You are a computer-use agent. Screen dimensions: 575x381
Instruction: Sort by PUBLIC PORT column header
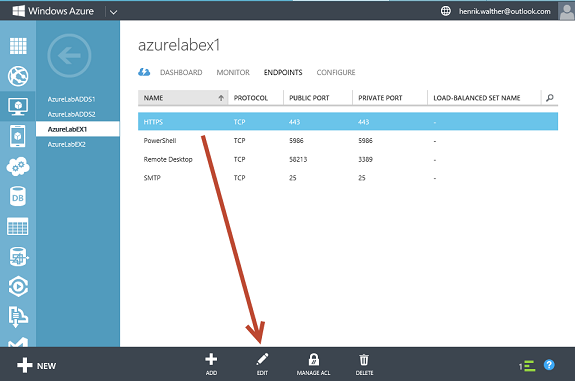coord(309,98)
